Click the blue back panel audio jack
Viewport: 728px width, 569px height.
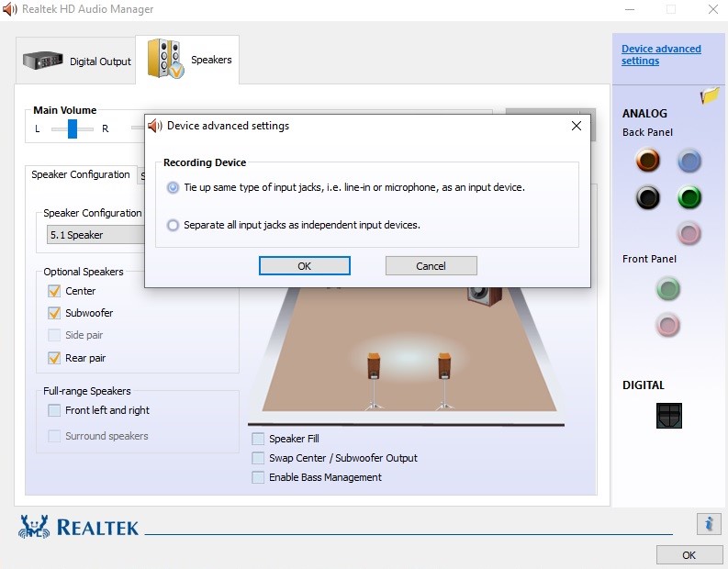pos(689,161)
